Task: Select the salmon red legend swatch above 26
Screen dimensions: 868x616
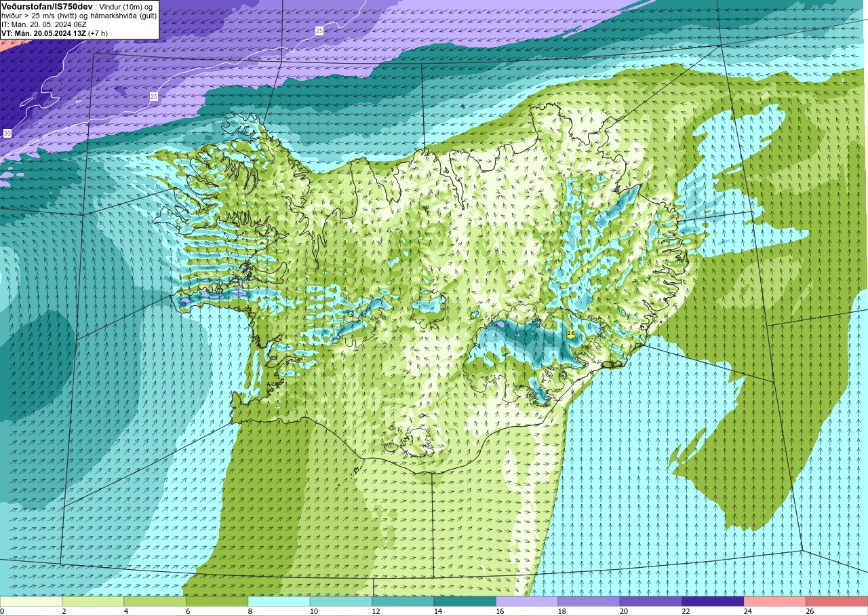Action: (x=836, y=601)
